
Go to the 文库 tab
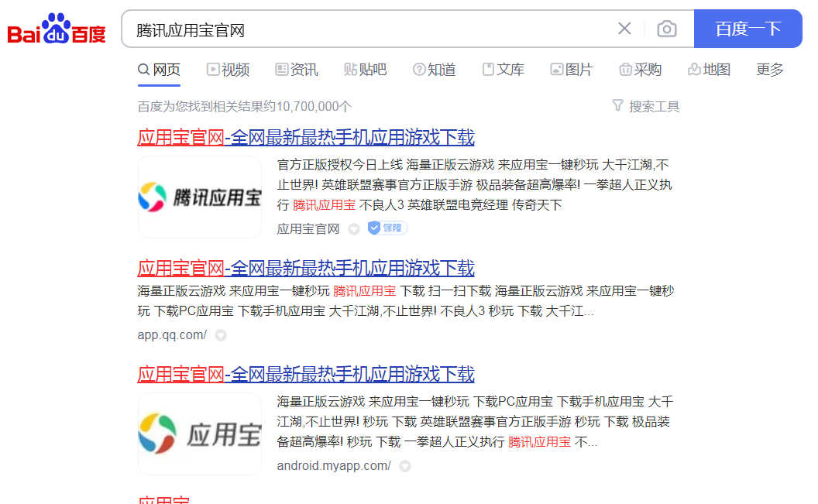click(x=503, y=70)
